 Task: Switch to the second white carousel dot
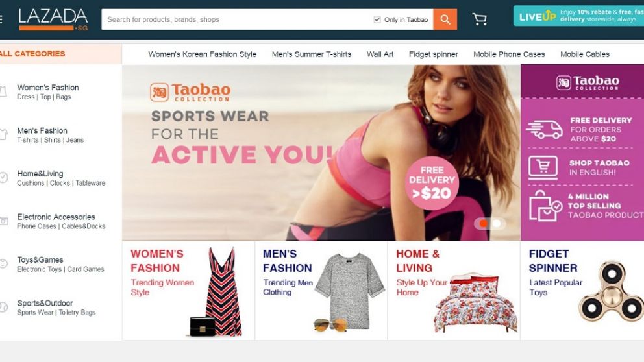[497, 223]
